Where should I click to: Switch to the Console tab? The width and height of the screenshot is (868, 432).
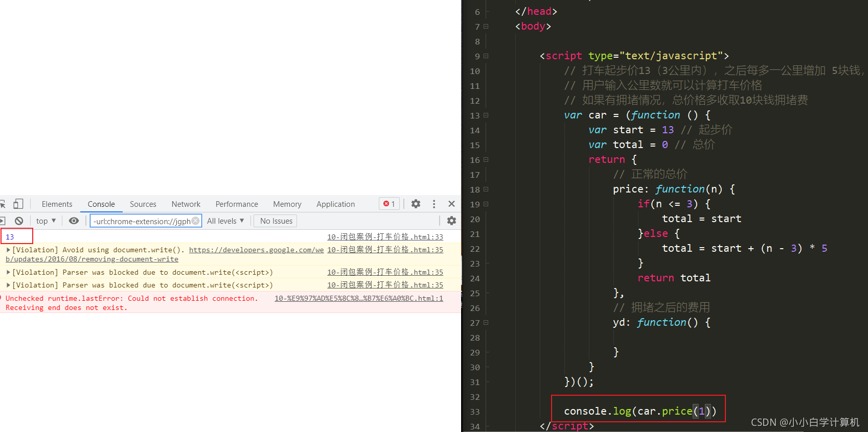coord(101,204)
